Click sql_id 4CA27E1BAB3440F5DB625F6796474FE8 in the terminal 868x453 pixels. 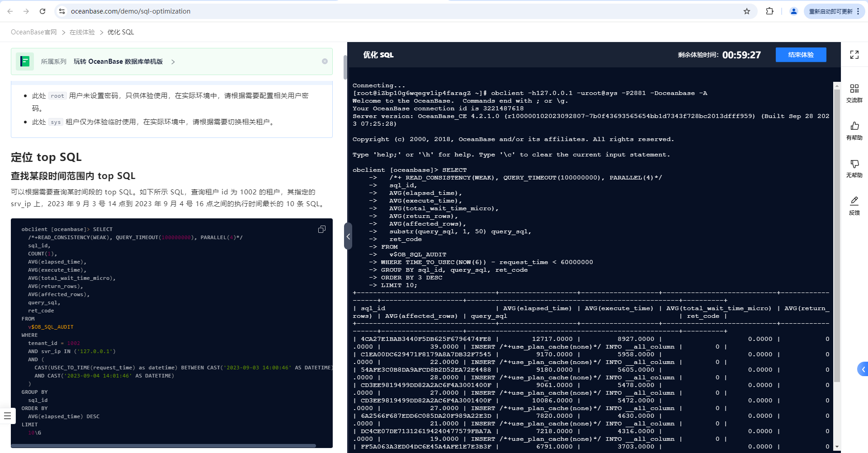[x=426, y=339]
